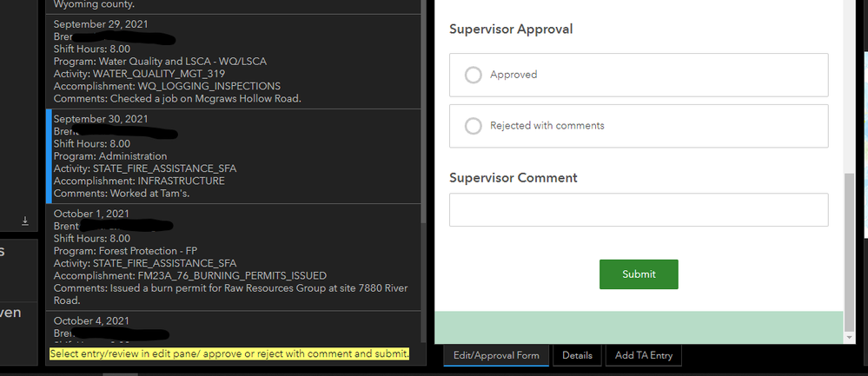Click the Mcgraws Hollow Road comment line
This screenshot has height=376, width=868.
pyautogui.click(x=177, y=98)
